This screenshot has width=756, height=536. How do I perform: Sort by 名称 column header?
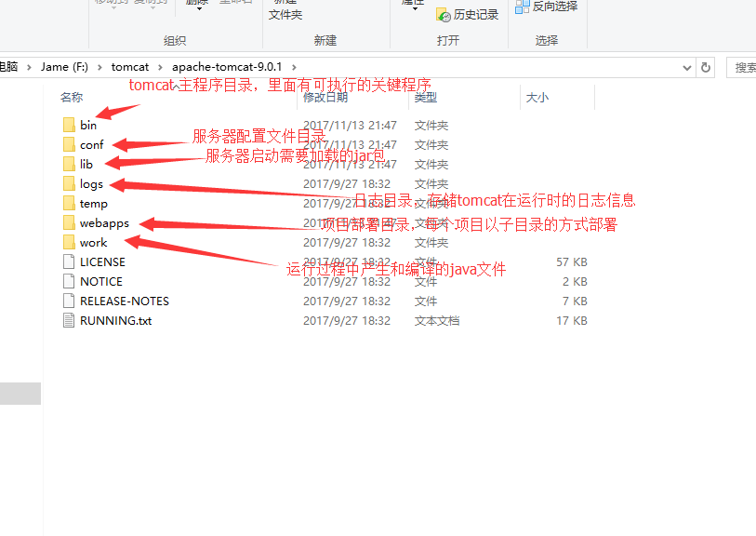point(72,98)
